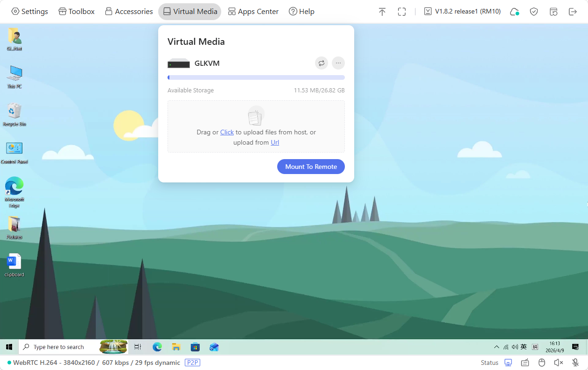Switch to the Apps Center tab

click(253, 11)
